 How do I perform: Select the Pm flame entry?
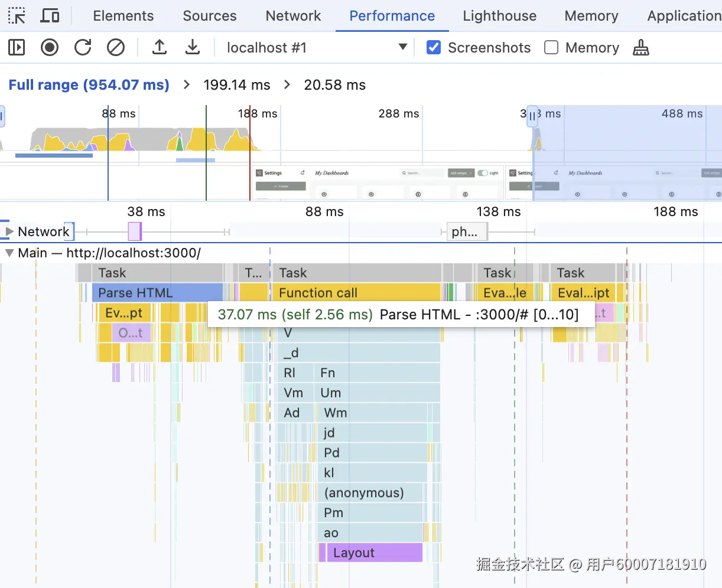click(x=370, y=514)
